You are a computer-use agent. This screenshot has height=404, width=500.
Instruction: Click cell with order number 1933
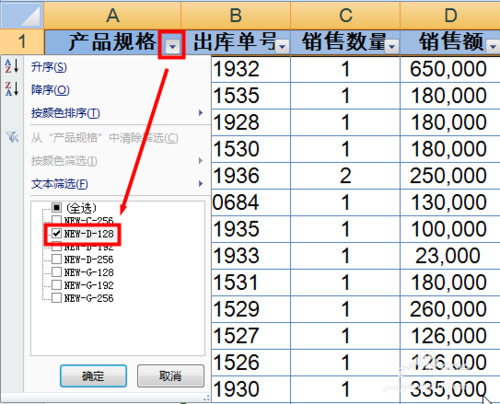(251, 256)
